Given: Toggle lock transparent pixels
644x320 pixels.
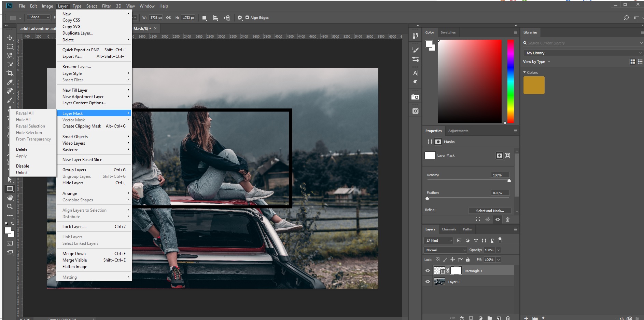Looking at the screenshot, I should 437,259.
